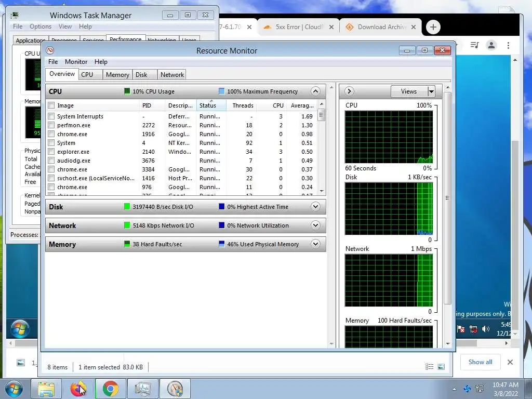532x399 pixels.
Task: Open Task Manager's View menu
Action: tap(65, 26)
